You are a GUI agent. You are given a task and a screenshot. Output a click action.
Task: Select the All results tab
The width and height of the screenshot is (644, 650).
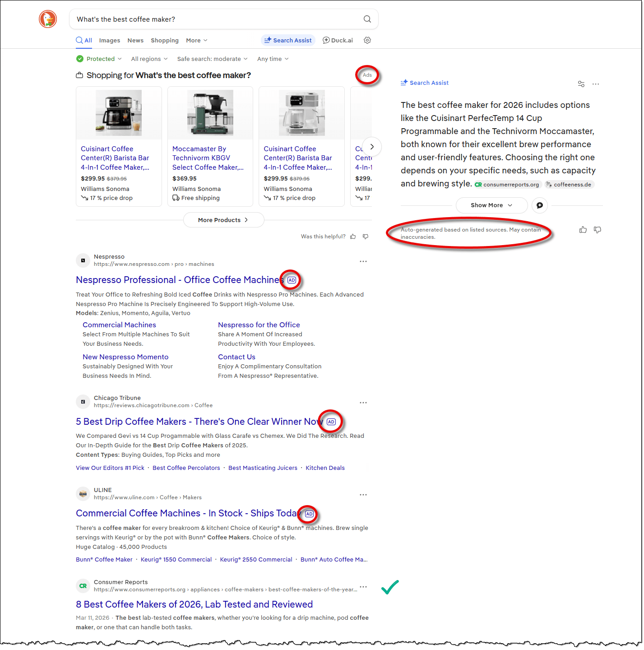84,40
